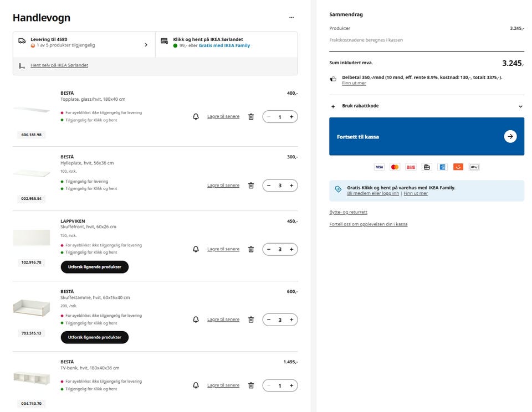Image resolution: width=532 pixels, height=412 pixels.
Task: Click the Apple Pay payment icon
Action: [474, 167]
